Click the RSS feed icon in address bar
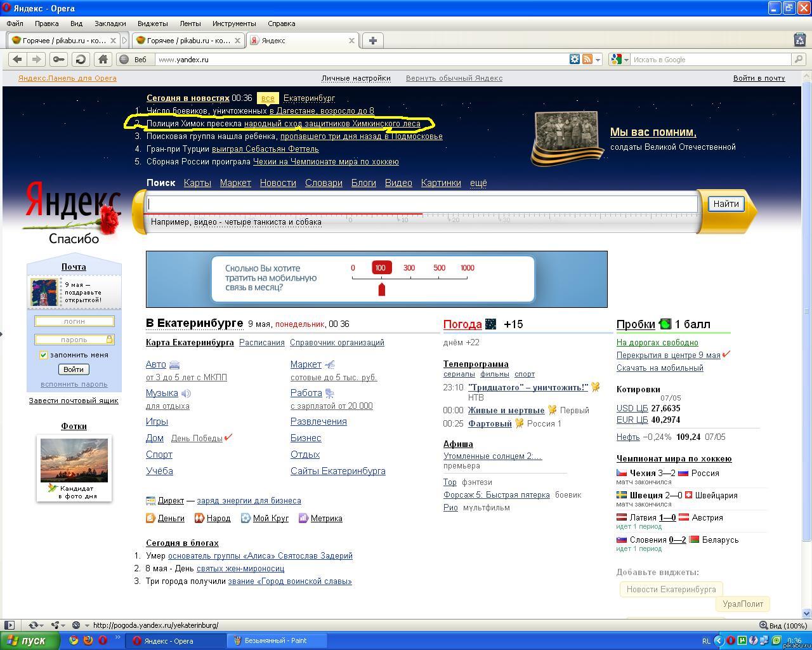 pyautogui.click(x=587, y=59)
